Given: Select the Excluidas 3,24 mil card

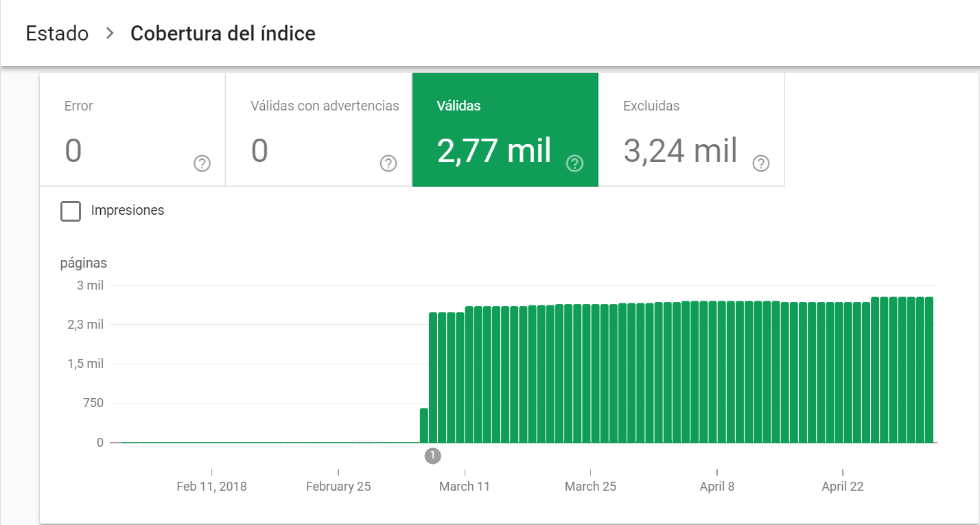Looking at the screenshot, I should pyautogui.click(x=691, y=130).
